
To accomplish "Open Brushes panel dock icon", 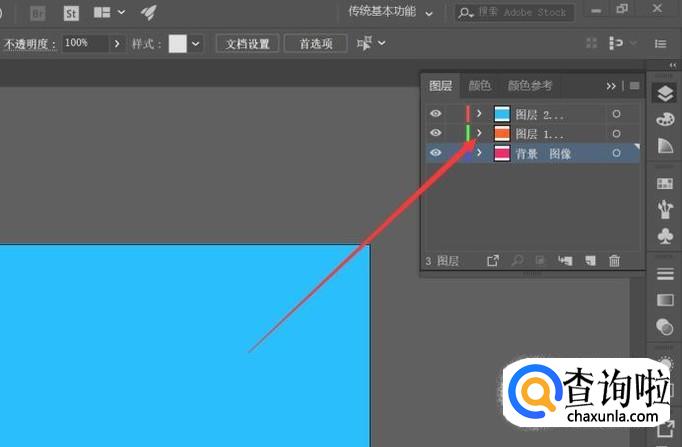I will (665, 209).
